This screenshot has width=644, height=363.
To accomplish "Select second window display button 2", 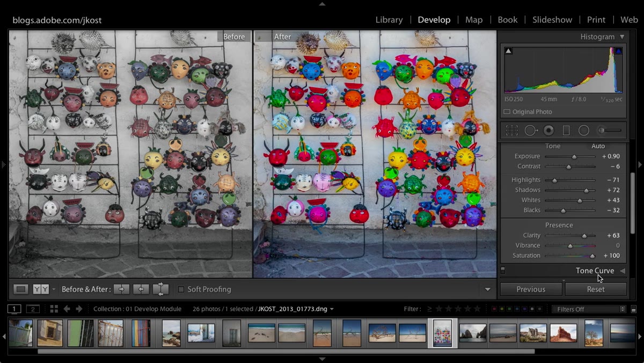I will [x=33, y=309].
